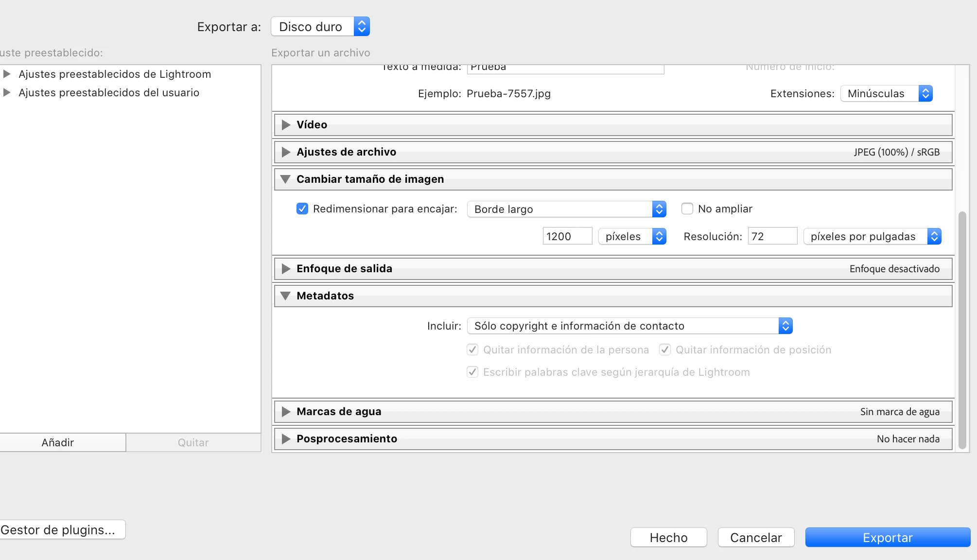
Task: Expand Ajustes preestablecidos de Lightroom tree
Action: coord(7,74)
